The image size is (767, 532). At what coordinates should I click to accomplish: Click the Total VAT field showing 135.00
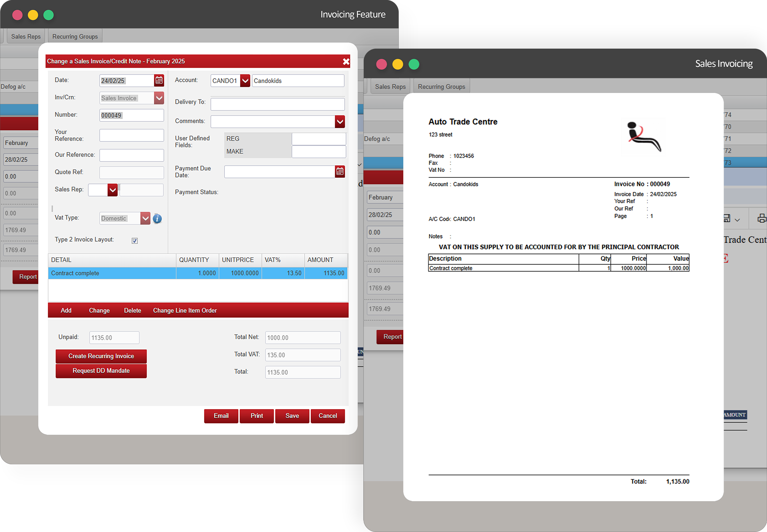point(303,355)
